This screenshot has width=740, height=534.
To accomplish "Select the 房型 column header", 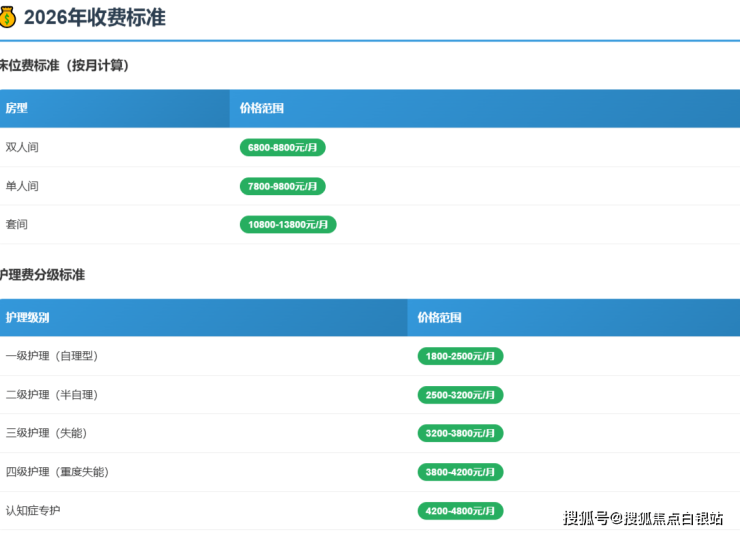I will pos(17,108).
